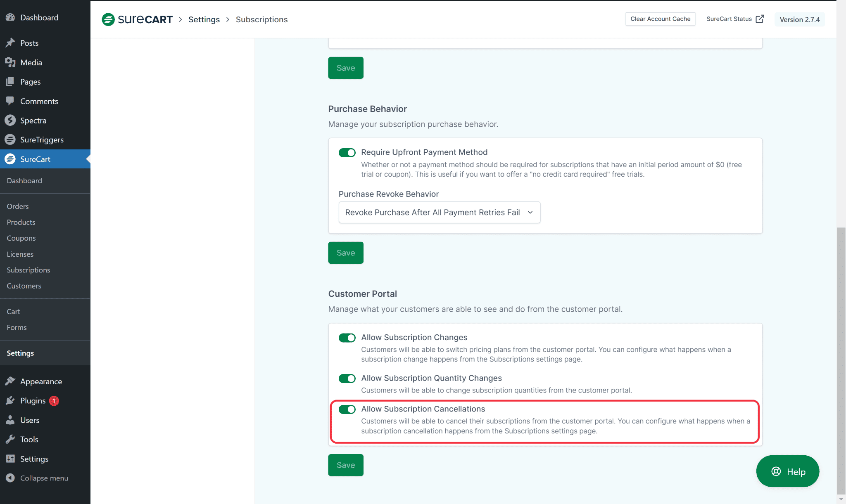Screen dimensions: 846x504
Task: Open SureCart Status external link icon
Action: tap(760, 19)
